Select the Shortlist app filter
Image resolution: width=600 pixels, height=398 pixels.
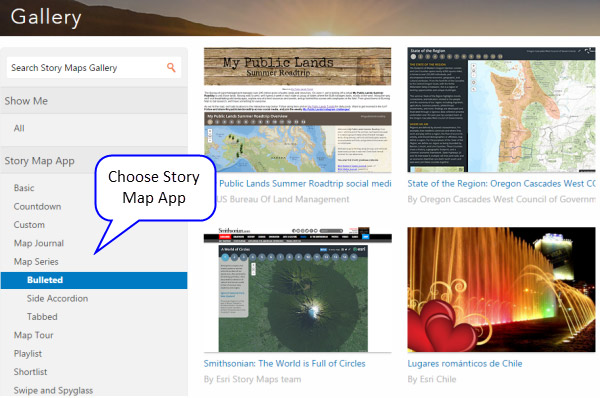[x=30, y=372]
